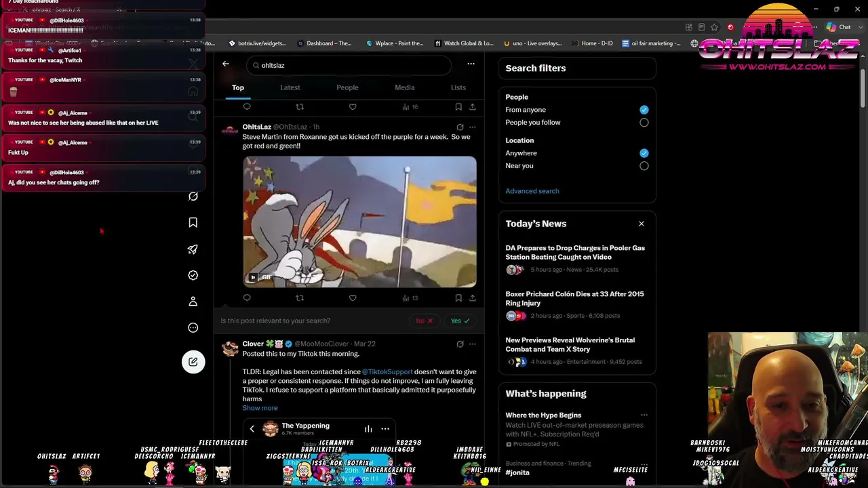Like the OhItsLaz Steve Martin post
The image size is (868, 488).
click(353, 298)
